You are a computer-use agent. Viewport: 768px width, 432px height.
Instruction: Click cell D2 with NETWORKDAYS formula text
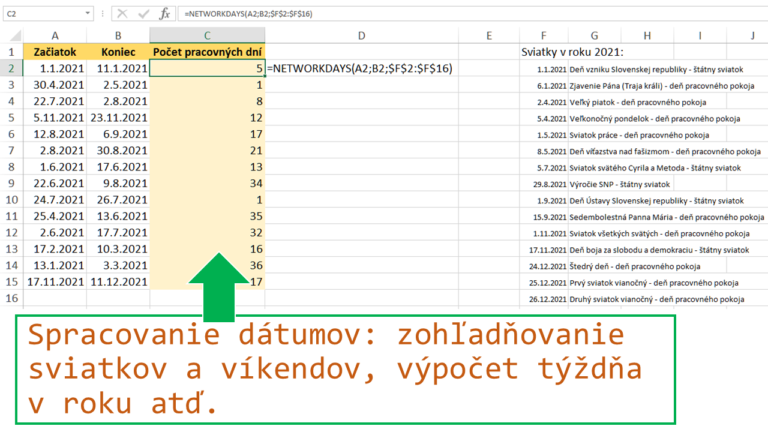pyautogui.click(x=360, y=68)
